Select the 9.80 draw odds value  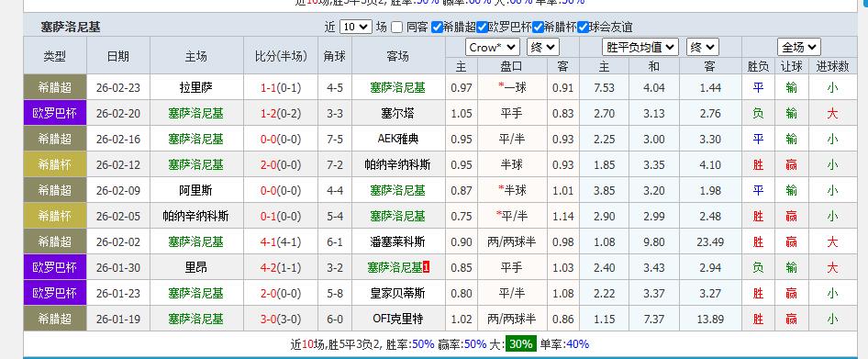[x=654, y=242]
